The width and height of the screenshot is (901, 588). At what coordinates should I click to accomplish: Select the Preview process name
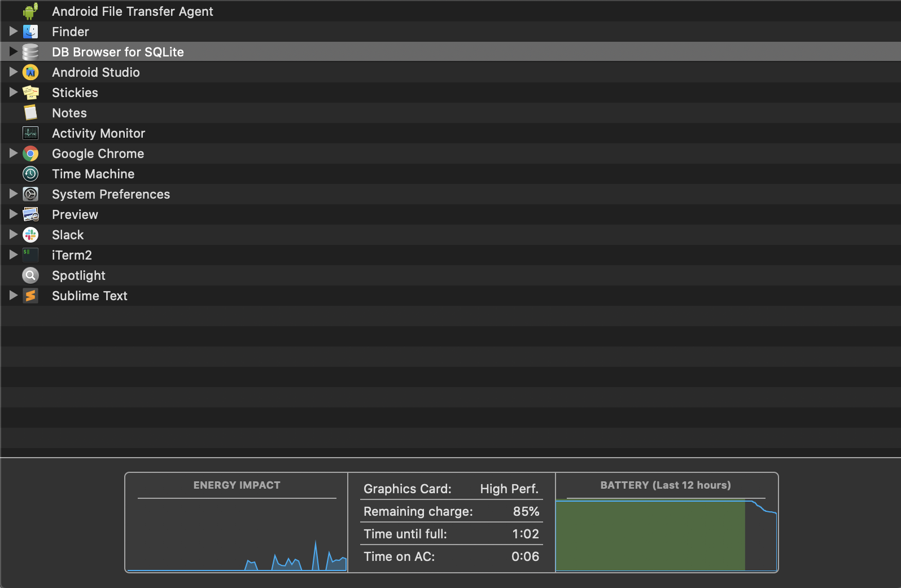click(x=75, y=215)
